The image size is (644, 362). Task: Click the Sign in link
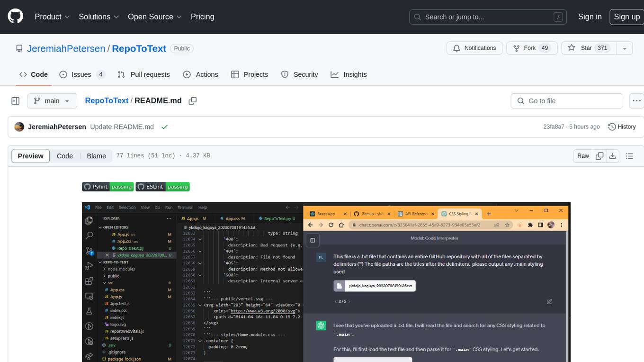click(590, 17)
